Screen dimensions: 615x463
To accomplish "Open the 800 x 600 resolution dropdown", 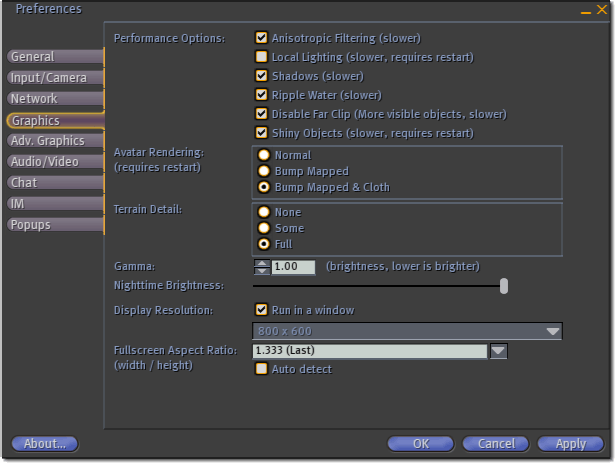I will 407,331.
